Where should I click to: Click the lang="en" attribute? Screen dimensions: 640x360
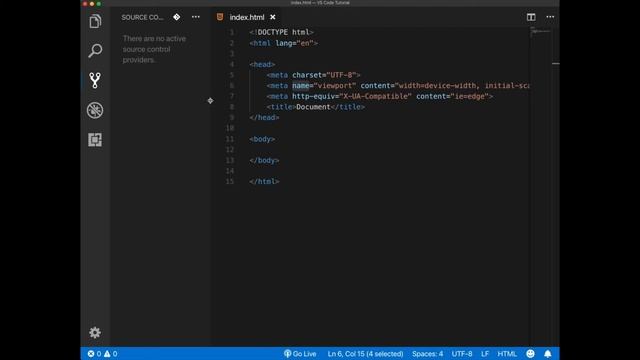[x=294, y=43]
